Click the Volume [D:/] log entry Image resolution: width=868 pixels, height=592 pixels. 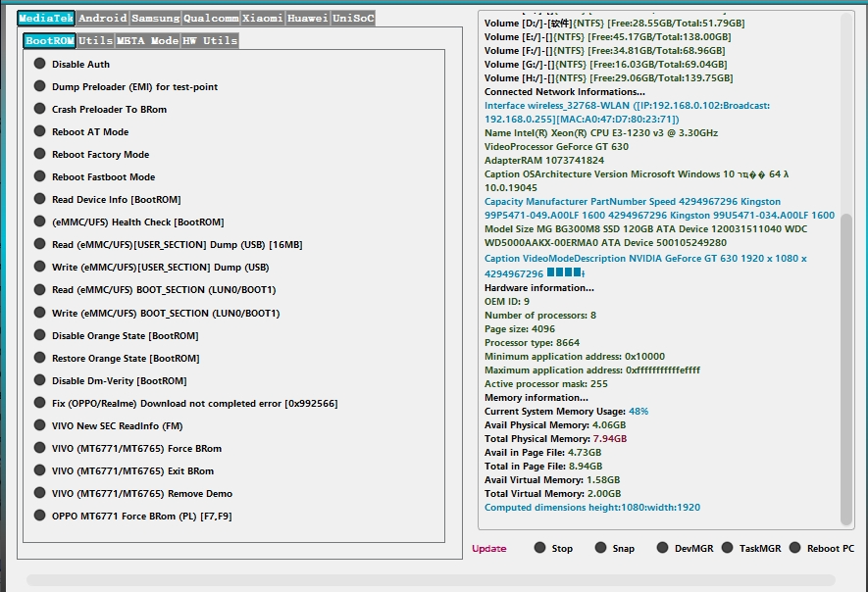[x=614, y=24]
